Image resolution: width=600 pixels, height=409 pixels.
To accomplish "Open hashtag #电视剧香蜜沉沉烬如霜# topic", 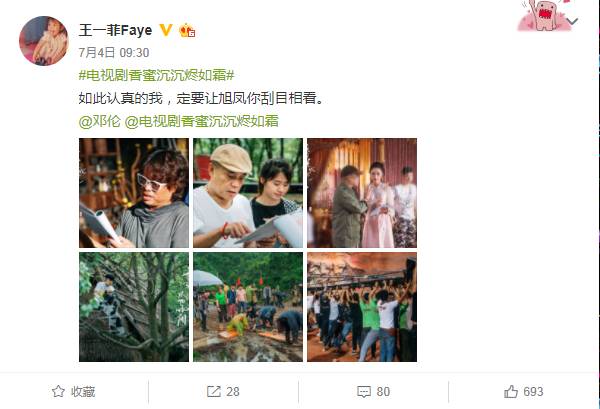I will tap(156, 75).
